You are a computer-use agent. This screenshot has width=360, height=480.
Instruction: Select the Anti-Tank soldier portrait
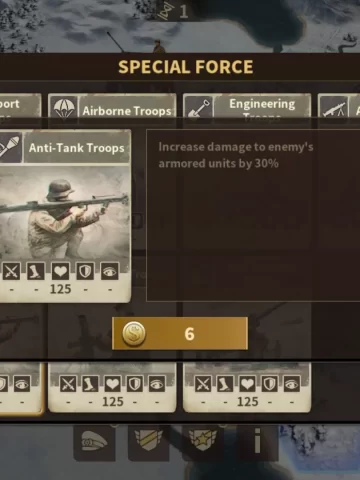[64, 213]
